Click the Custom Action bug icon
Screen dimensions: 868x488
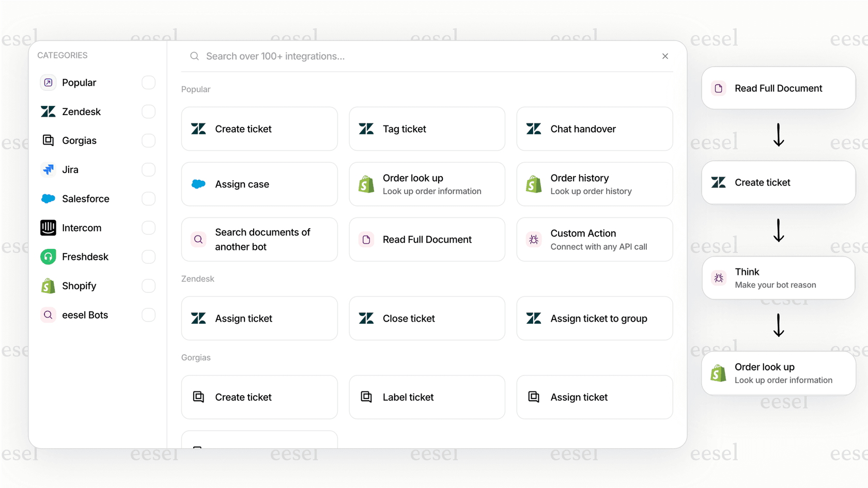[x=533, y=239]
